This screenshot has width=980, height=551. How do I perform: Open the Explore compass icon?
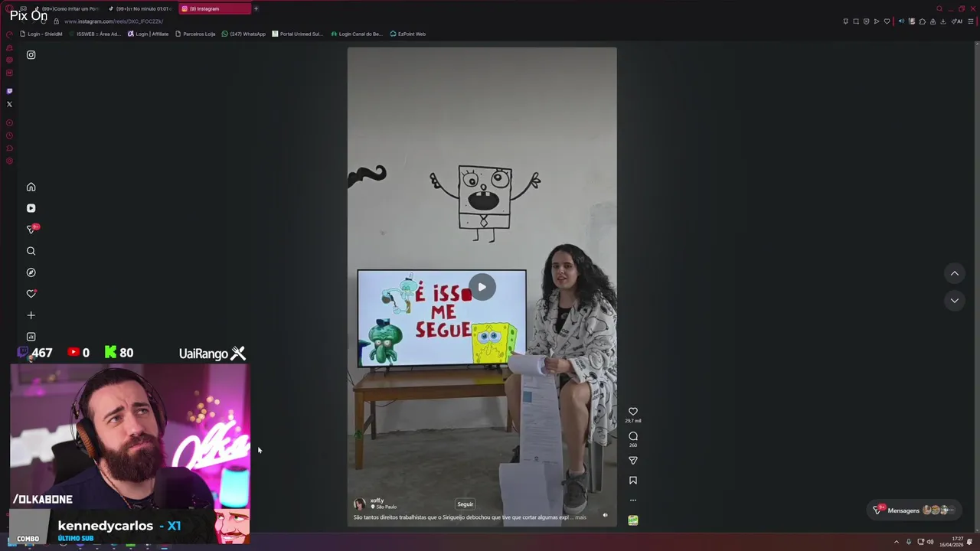(x=31, y=272)
